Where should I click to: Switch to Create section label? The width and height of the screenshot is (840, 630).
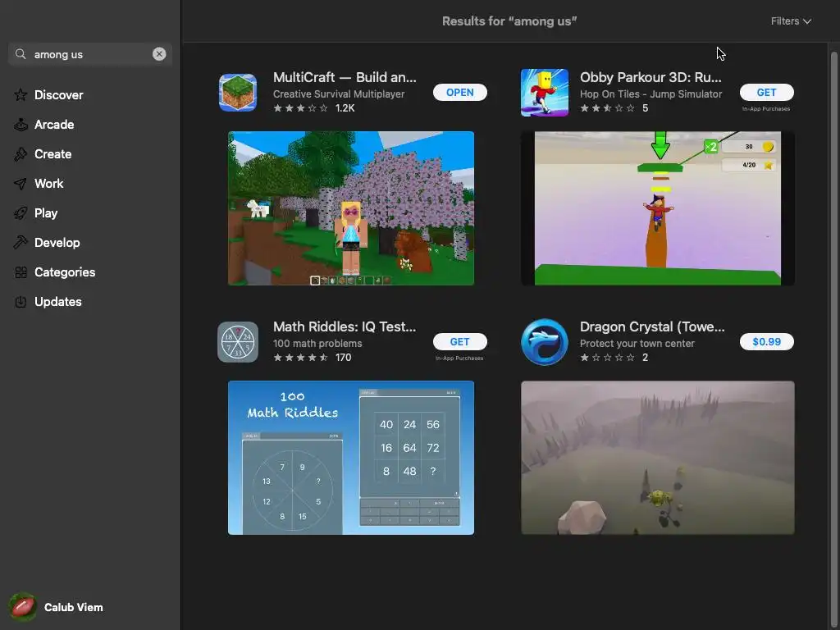(x=53, y=153)
